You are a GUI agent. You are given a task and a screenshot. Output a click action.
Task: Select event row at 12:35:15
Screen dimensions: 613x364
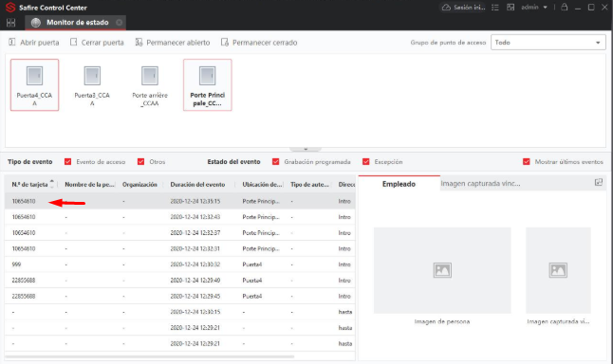(180, 201)
